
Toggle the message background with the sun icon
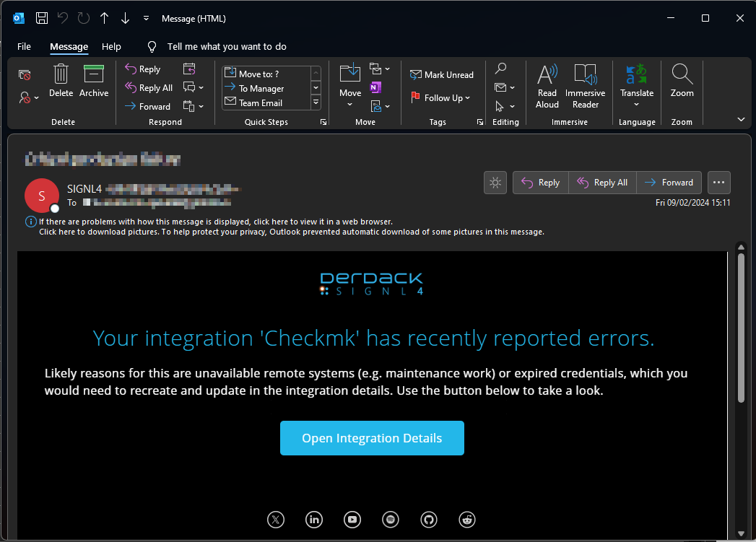pyautogui.click(x=495, y=183)
